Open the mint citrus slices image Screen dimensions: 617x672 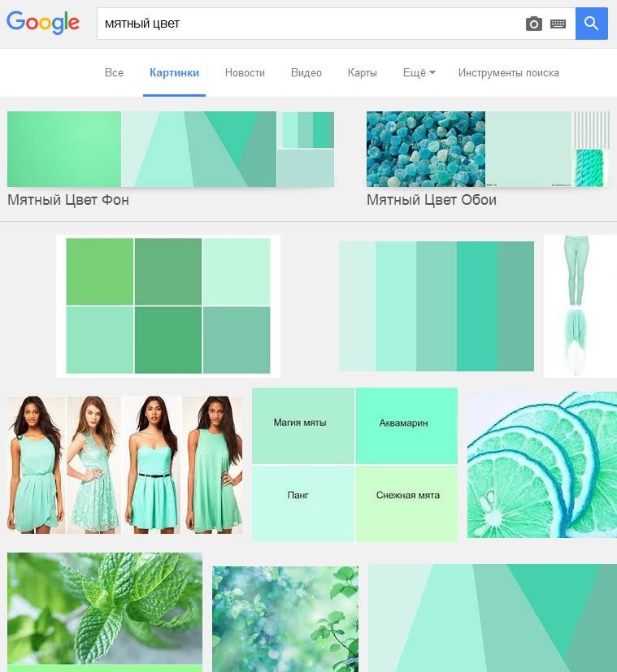click(x=541, y=464)
